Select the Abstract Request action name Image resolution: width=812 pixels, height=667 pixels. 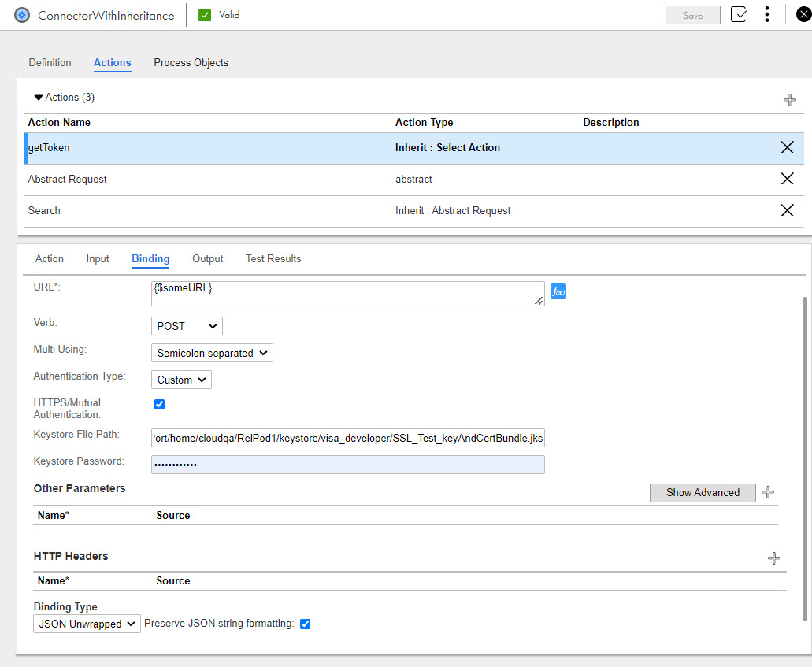[x=67, y=180]
